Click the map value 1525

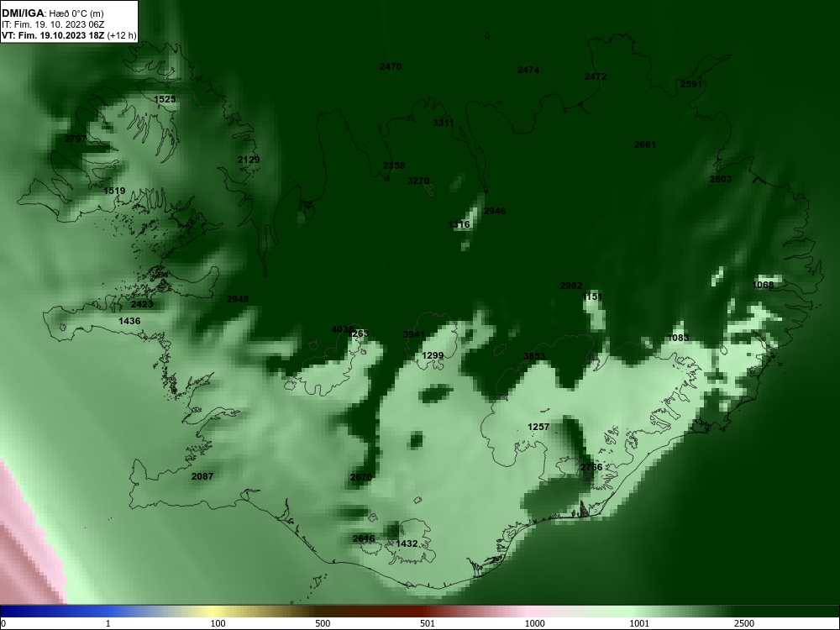[x=165, y=99]
